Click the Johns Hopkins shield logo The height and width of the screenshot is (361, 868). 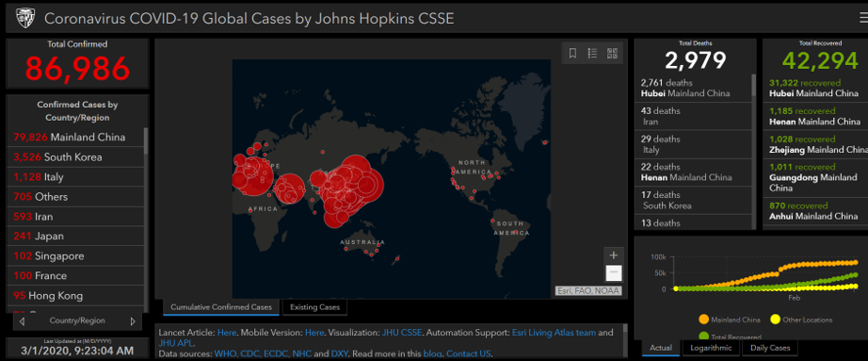pos(25,18)
